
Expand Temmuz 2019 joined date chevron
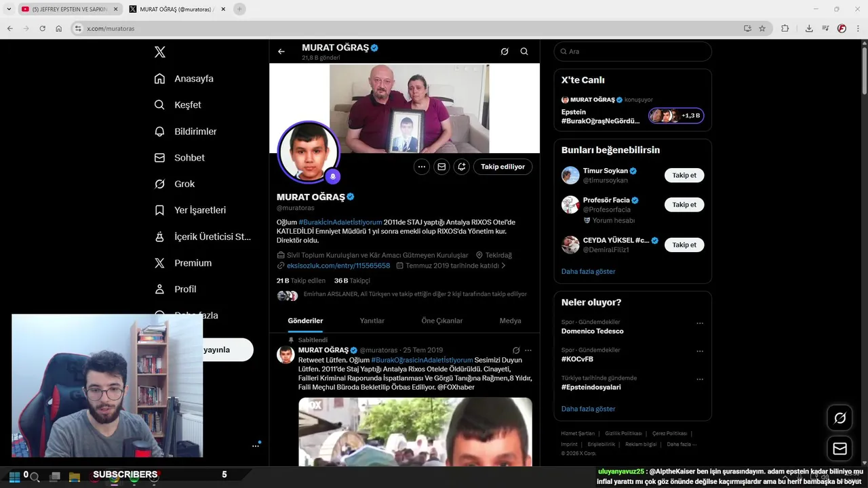coord(503,266)
